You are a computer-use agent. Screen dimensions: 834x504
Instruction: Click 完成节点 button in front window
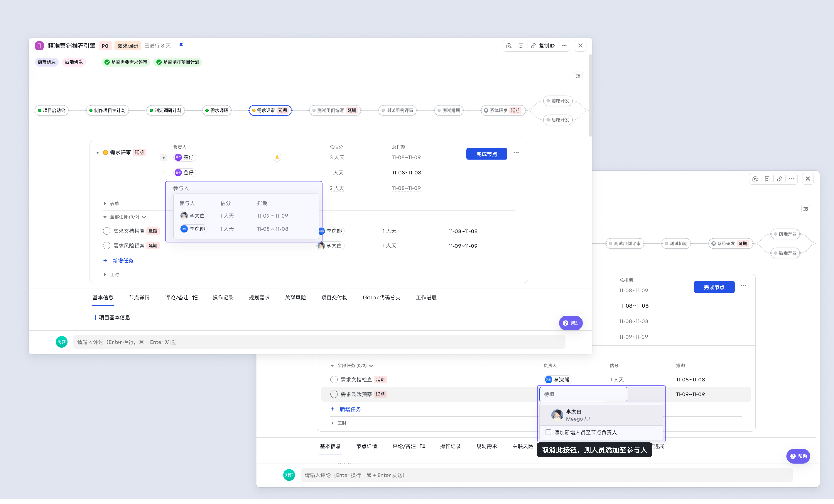click(487, 154)
